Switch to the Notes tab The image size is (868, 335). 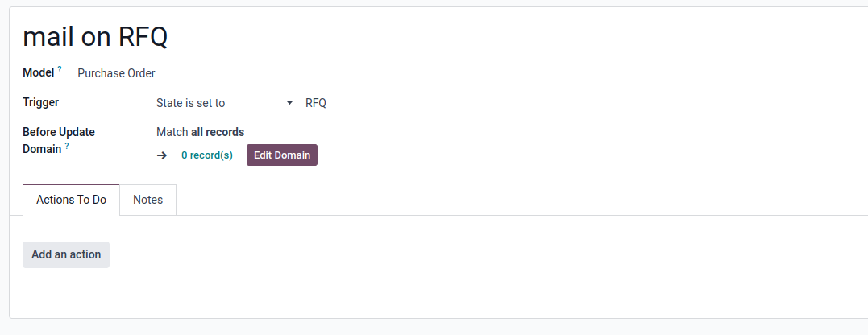tap(147, 200)
